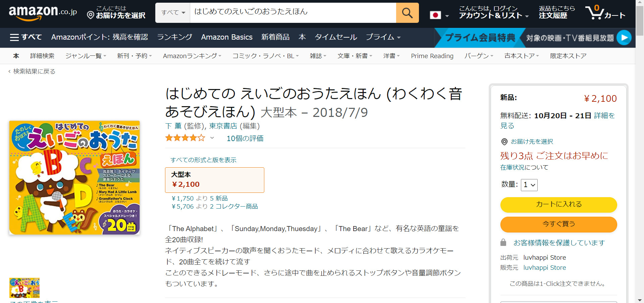Open ¥1,750 より 5 新品 offers
Viewport: 644px width, 303px height.
pyautogui.click(x=200, y=199)
